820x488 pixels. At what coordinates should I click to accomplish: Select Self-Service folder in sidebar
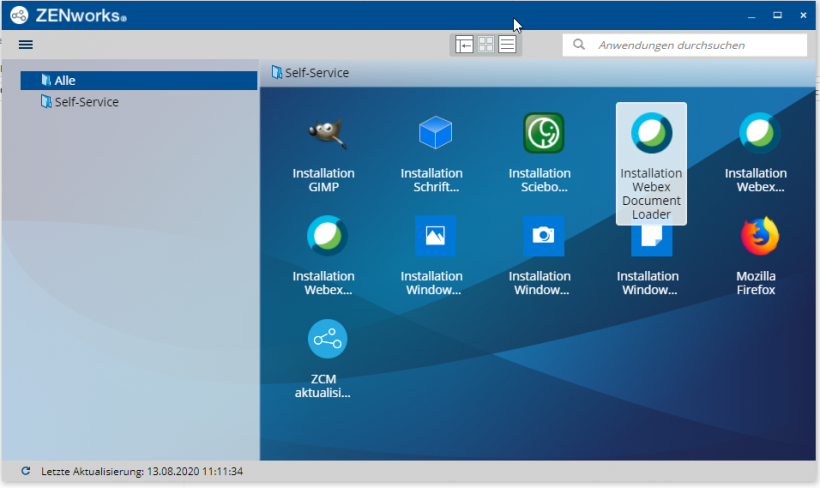(x=80, y=101)
